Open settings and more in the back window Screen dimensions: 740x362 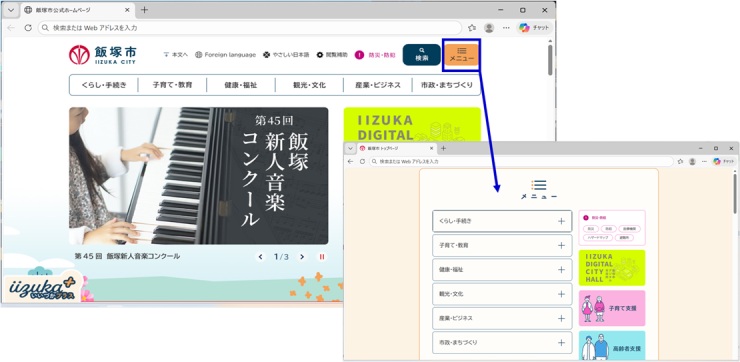click(x=506, y=28)
